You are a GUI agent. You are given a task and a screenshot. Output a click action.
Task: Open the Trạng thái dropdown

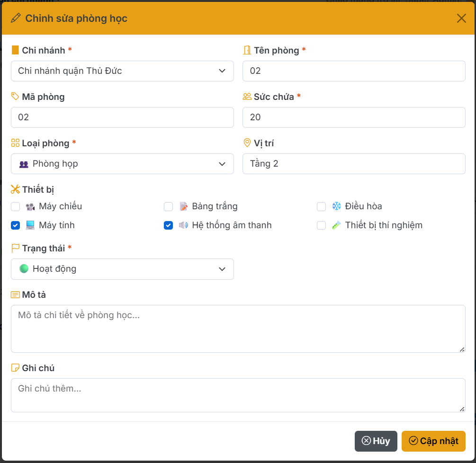pyautogui.click(x=122, y=269)
